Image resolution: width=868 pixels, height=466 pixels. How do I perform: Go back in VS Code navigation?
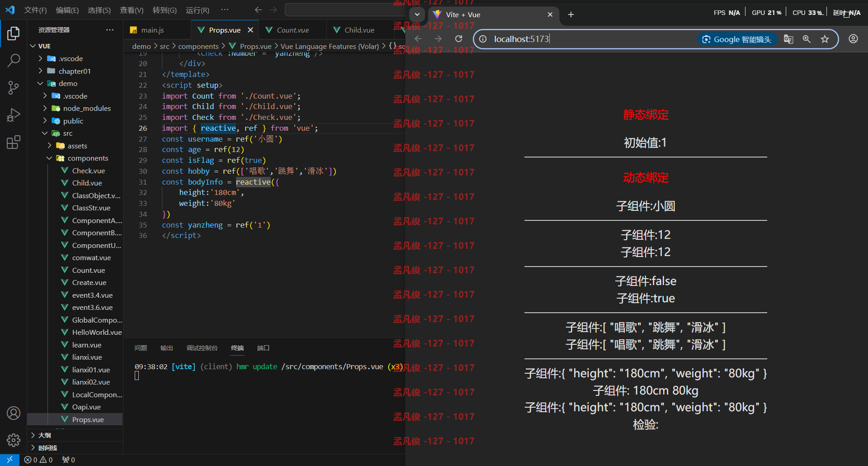click(258, 10)
